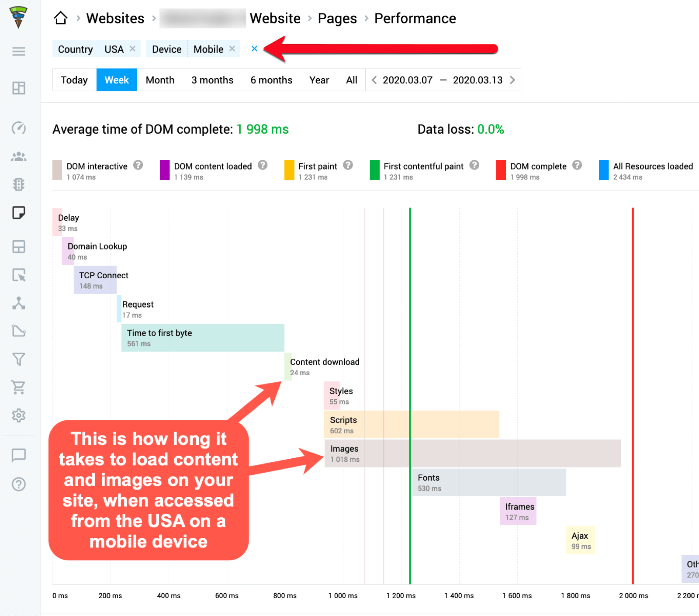699x616 pixels.
Task: Open the settings gear icon
Action: (x=18, y=415)
